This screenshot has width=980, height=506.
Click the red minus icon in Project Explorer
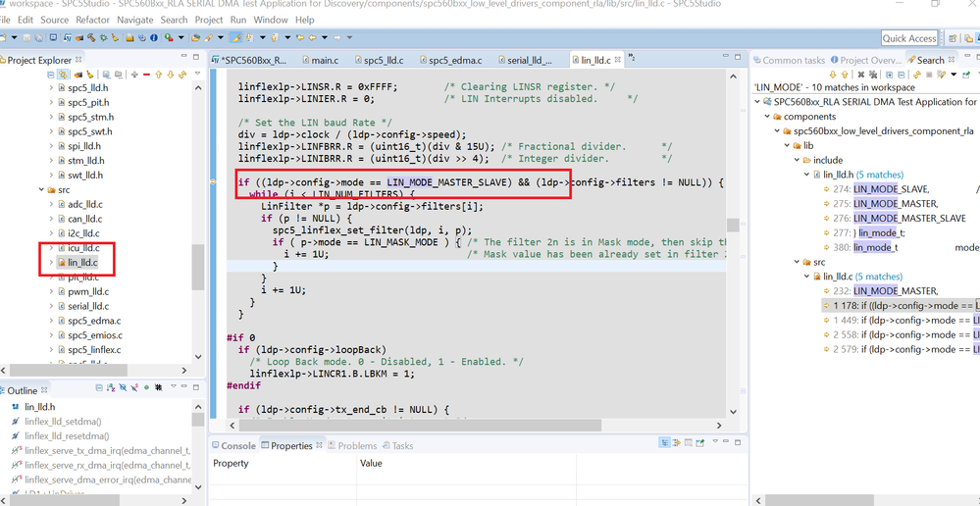pos(146,75)
